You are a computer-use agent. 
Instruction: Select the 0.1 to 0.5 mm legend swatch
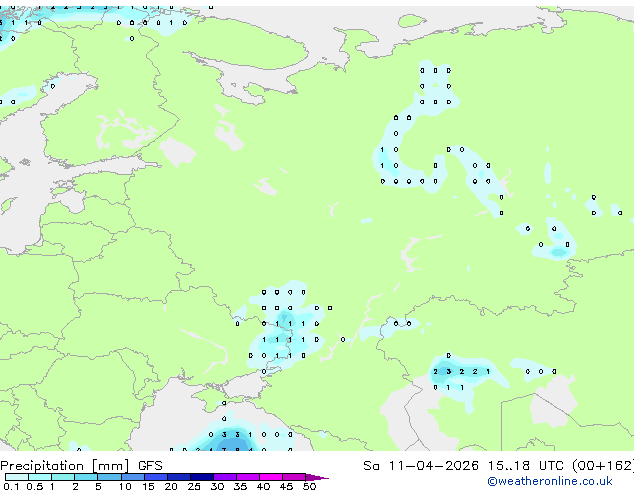coord(17,477)
